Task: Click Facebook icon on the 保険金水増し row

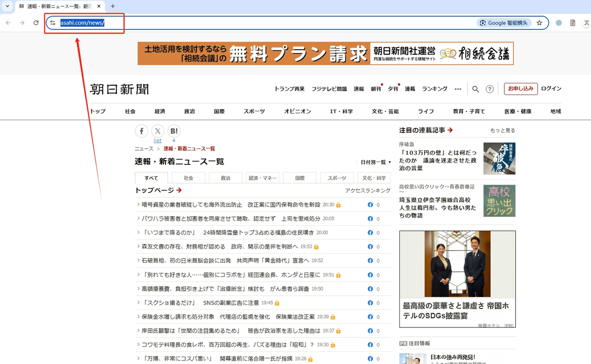Action: click(370, 317)
